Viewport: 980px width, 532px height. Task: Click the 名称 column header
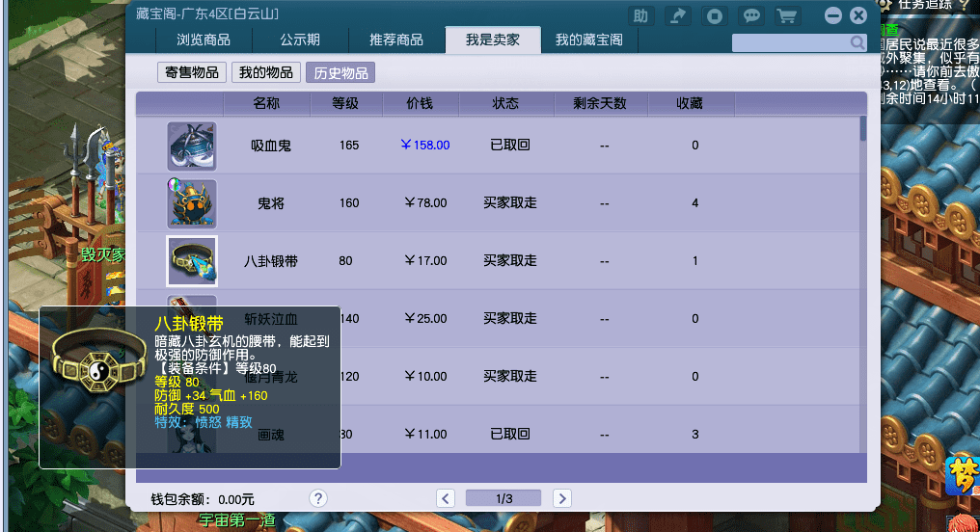pos(266,104)
